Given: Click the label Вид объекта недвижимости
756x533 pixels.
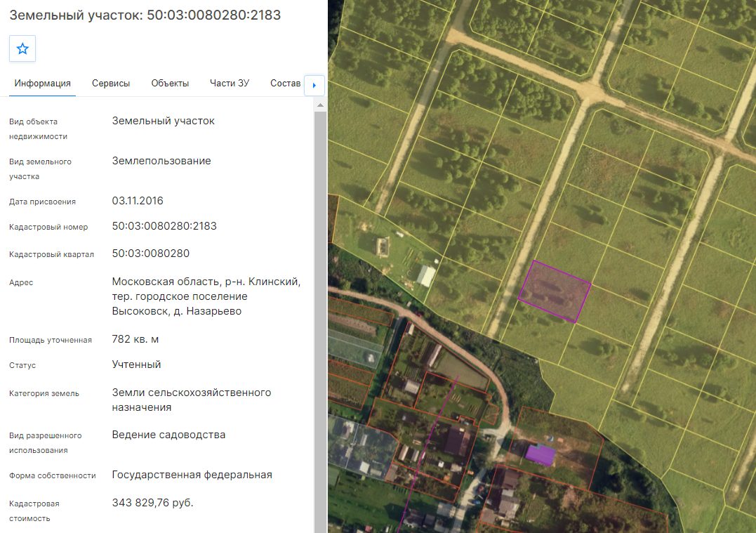Looking at the screenshot, I should pyautogui.click(x=38, y=129).
